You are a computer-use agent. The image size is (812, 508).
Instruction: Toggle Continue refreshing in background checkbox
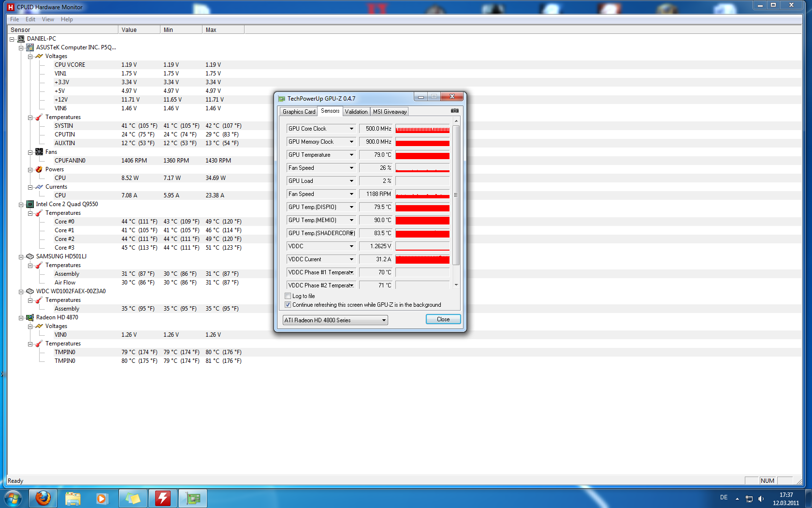click(288, 305)
